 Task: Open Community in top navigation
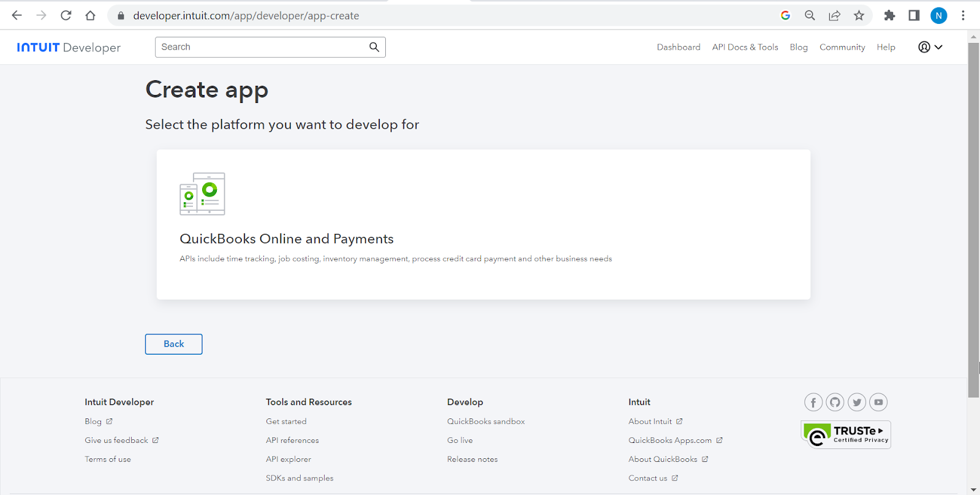click(x=842, y=47)
